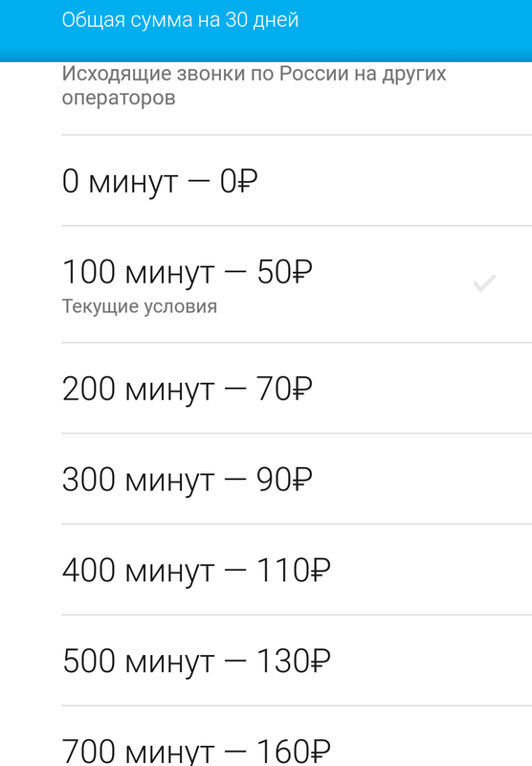The image size is (532, 766).
Task: Open the Общая сумма на 30 дней header
Action: point(180,20)
